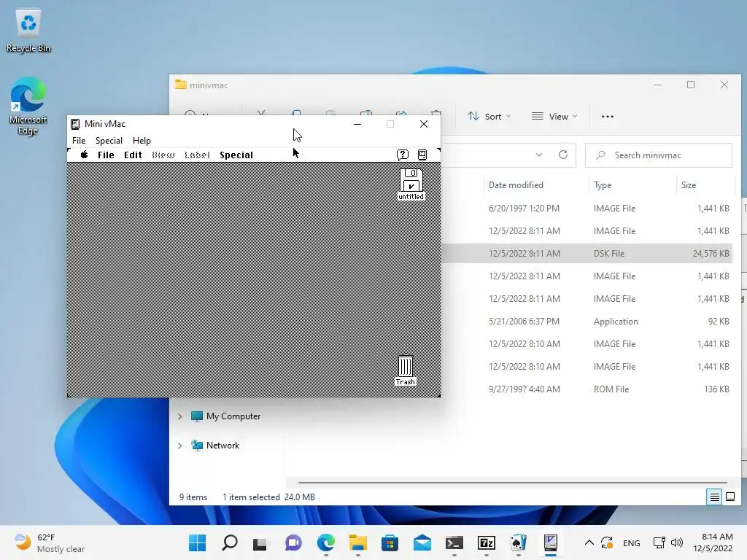Open Solitaire from taskbar
Screen dimensions: 747x560
click(x=519, y=542)
